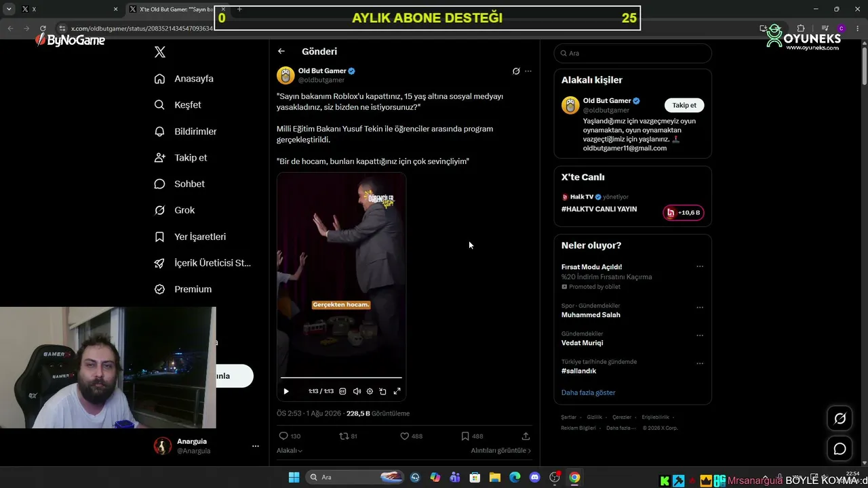Open Windows Start menu
The image size is (868, 488).
point(294,478)
